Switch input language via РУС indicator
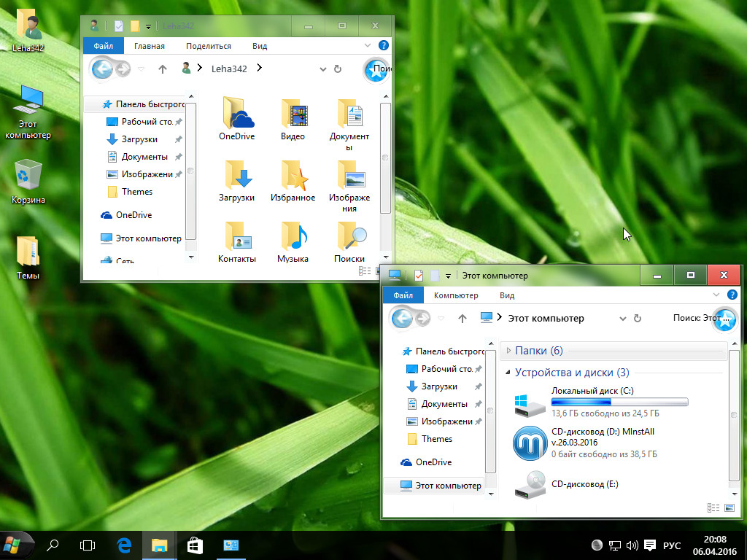This screenshot has height=560, width=747. click(672, 545)
